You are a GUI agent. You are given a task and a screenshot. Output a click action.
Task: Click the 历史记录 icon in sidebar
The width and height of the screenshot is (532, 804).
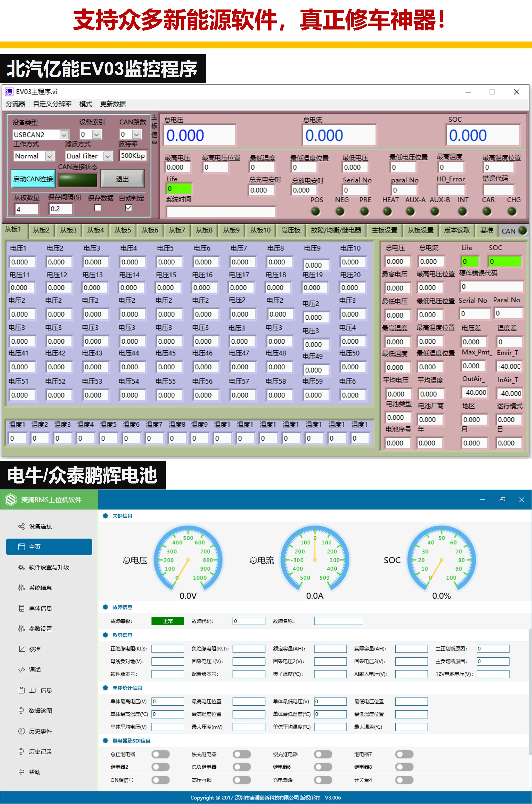21,751
